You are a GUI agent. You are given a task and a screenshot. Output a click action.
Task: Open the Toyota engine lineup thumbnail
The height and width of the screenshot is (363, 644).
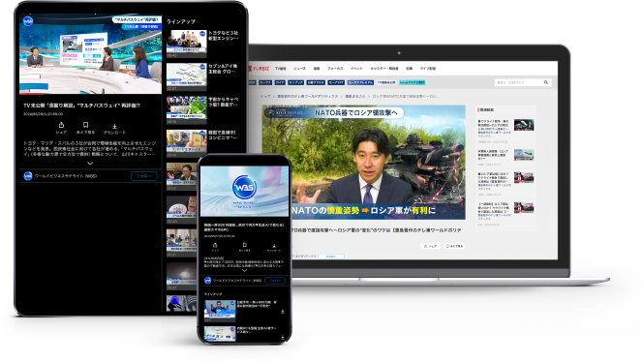(187, 44)
